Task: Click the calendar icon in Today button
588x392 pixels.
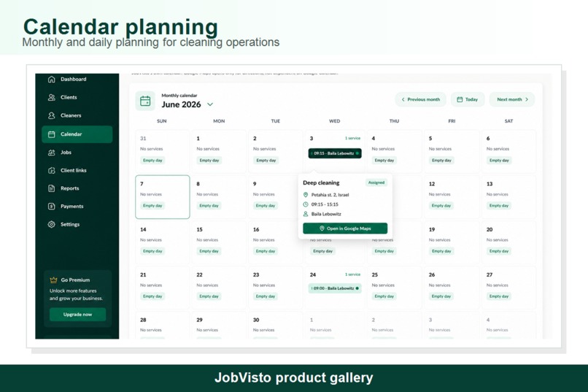Action: pyautogui.click(x=460, y=99)
